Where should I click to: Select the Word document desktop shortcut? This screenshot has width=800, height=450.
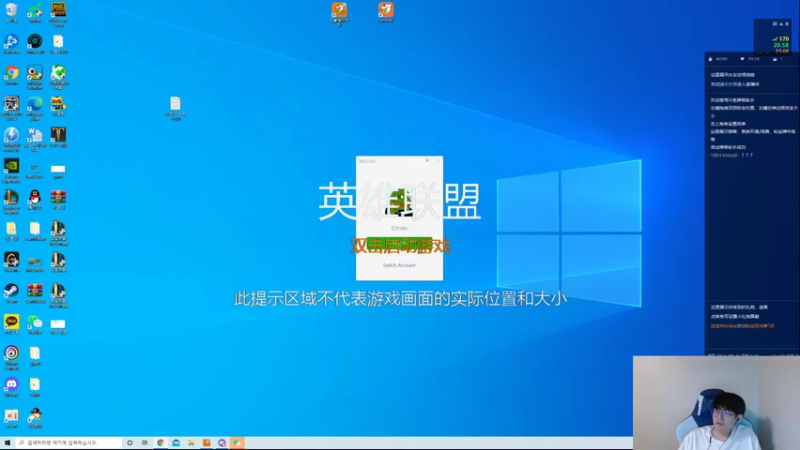pyautogui.click(x=35, y=139)
